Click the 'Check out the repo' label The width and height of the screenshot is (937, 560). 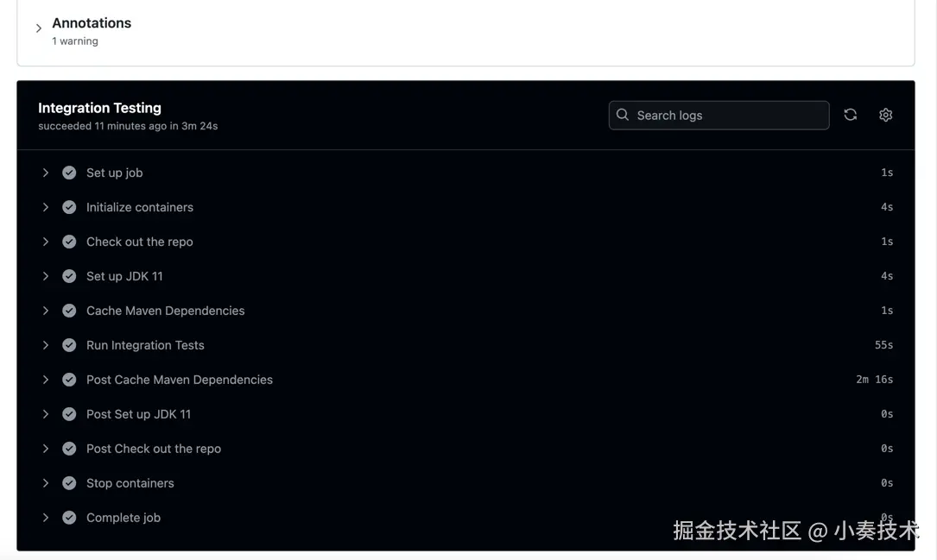[x=140, y=242]
